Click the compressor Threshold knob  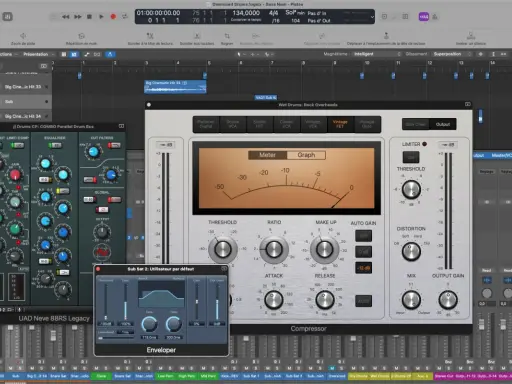point(223,249)
